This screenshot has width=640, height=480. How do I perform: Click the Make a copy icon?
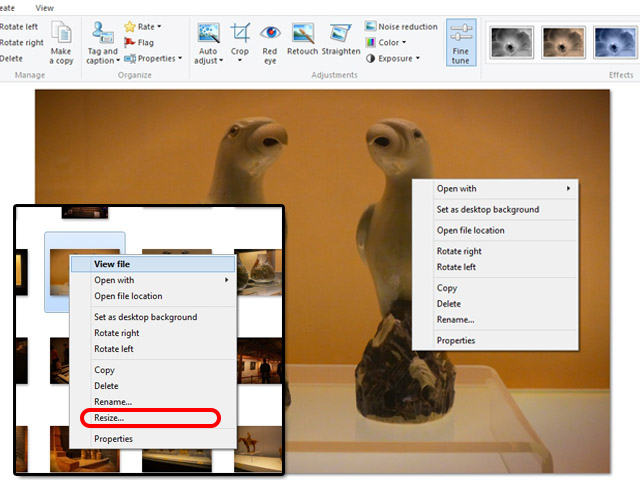click(x=61, y=32)
